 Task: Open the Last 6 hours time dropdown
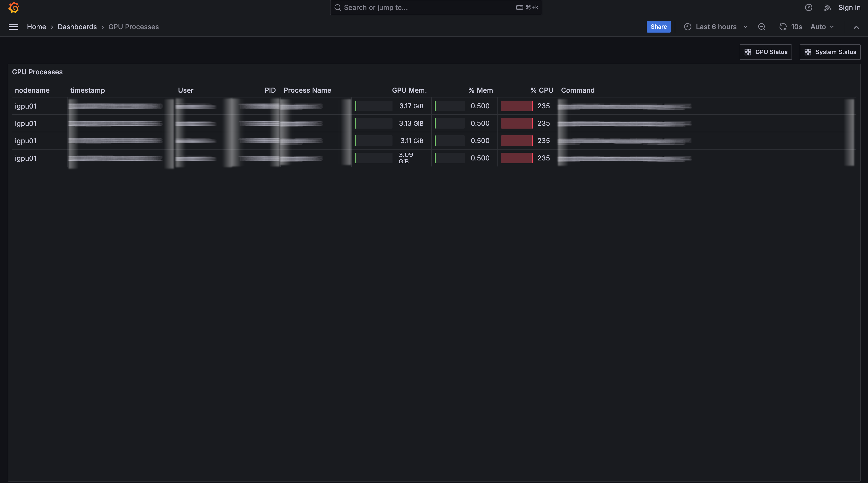716,27
